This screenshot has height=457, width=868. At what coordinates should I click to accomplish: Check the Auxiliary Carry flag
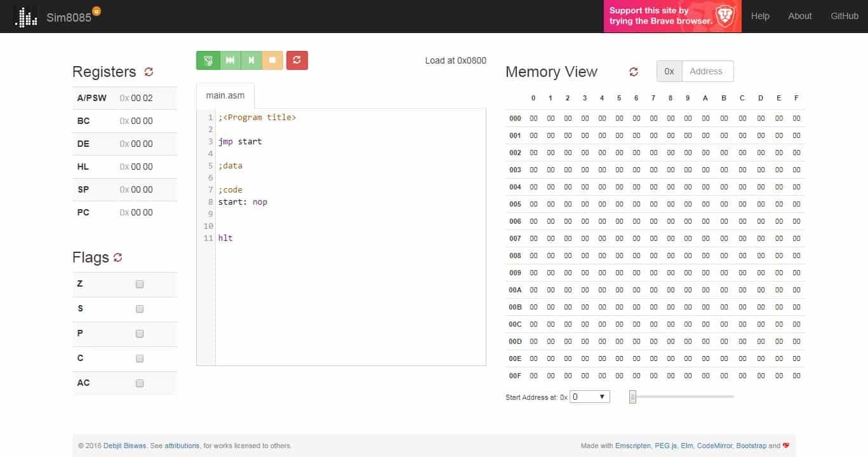point(139,383)
